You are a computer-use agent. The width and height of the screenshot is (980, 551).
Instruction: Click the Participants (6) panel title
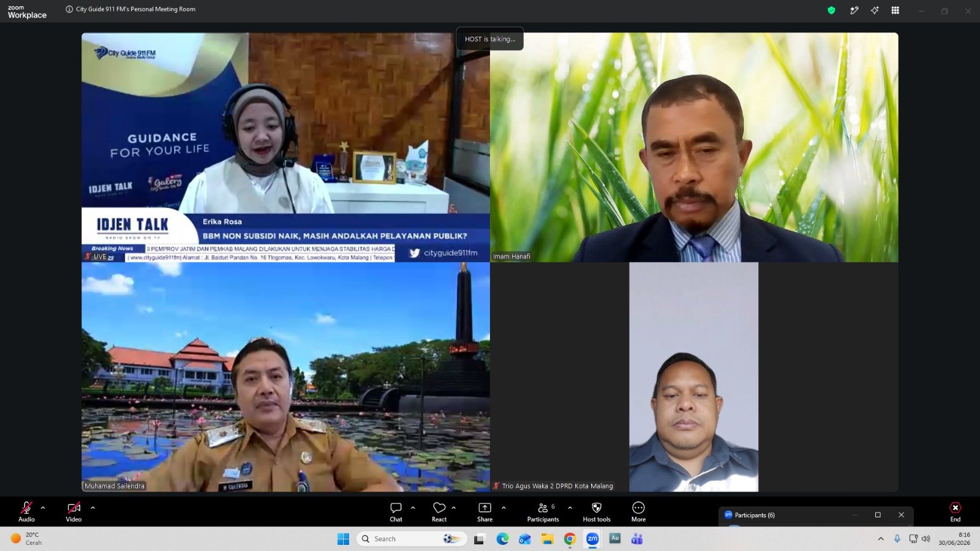click(755, 515)
